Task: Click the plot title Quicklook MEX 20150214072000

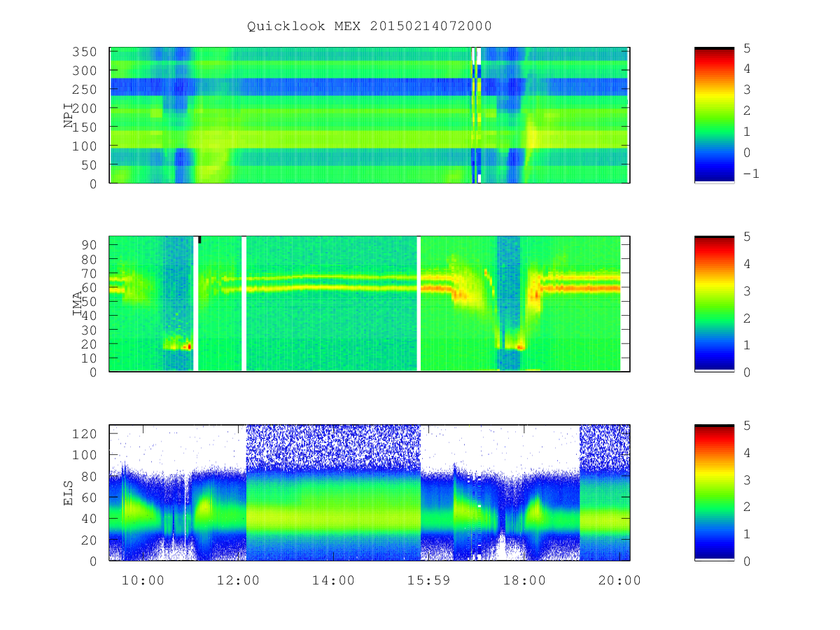Action: 370,26
